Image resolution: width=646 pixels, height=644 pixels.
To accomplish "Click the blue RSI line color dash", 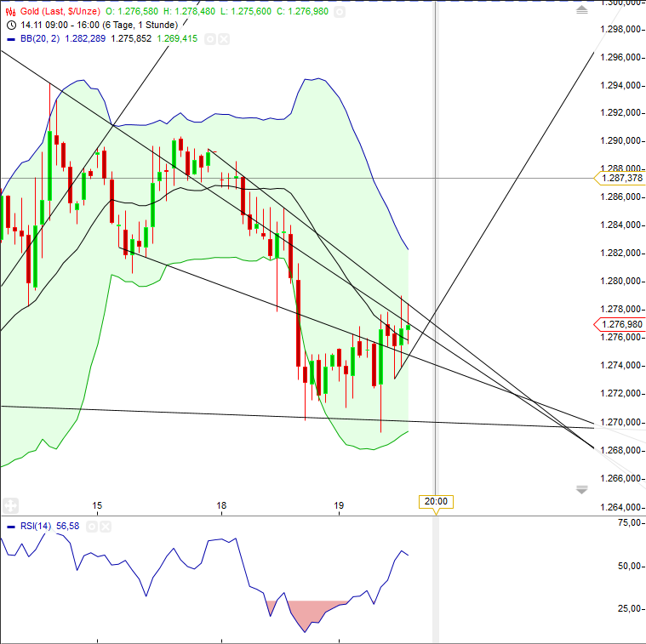I will [x=12, y=527].
